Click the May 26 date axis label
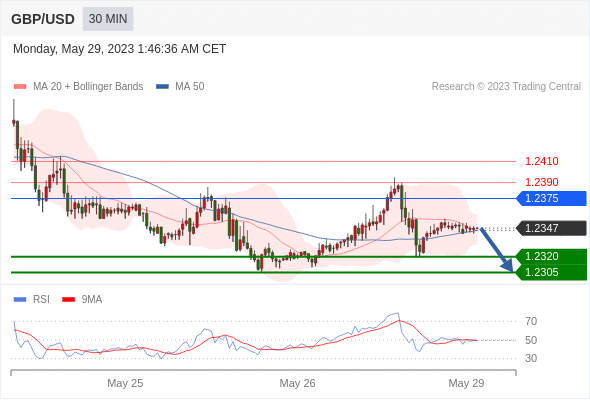This screenshot has height=400, width=590. click(x=297, y=383)
